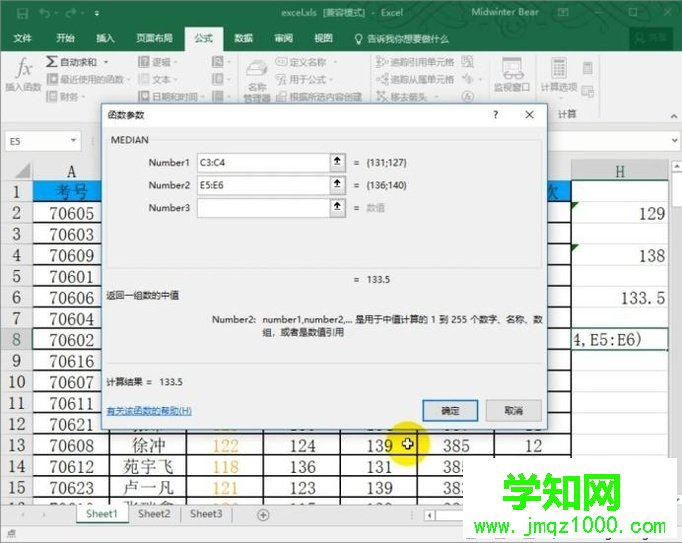Open the Logical (逻辑) functions list
The image size is (682, 543).
(155, 62)
